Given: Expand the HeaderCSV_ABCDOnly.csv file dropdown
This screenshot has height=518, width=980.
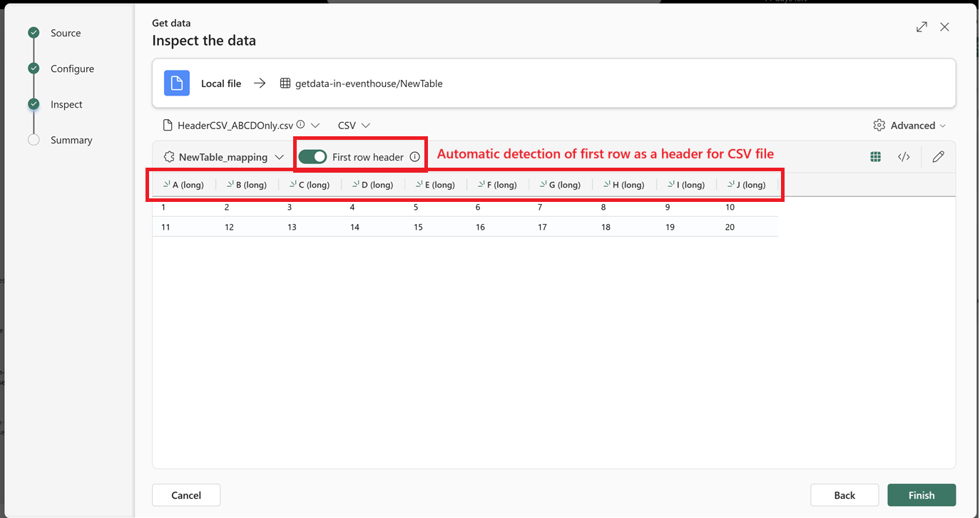Looking at the screenshot, I should (315, 126).
